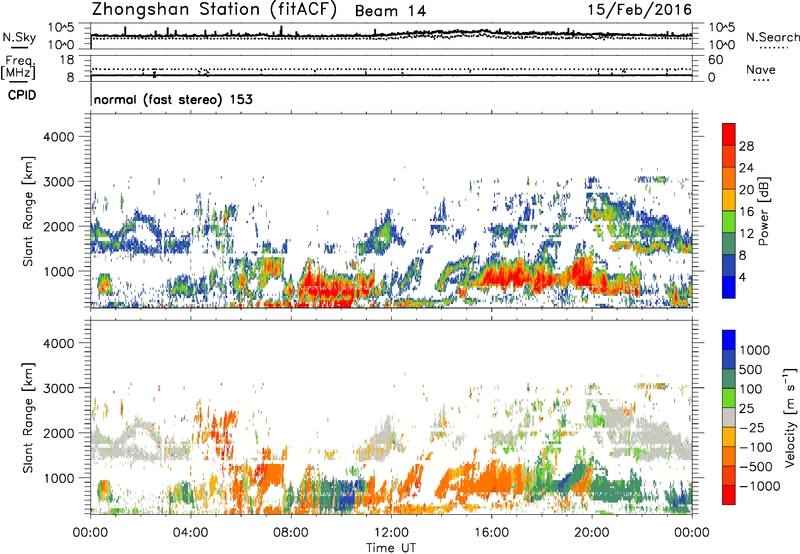The image size is (800, 554).
Task: Click the gray −25 to 25 velocity swatch
Action: click(x=729, y=417)
